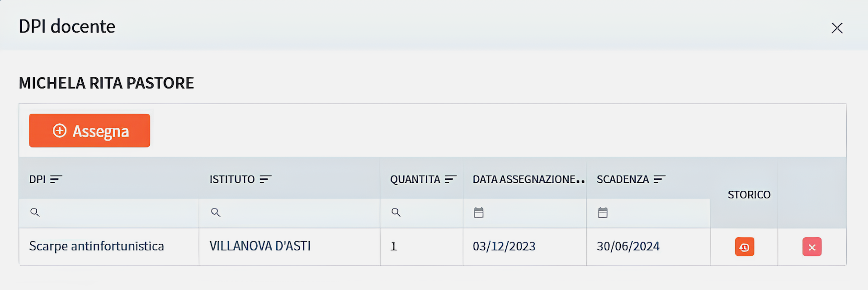This screenshot has height=290, width=868.
Task: Open calendar in Data Assegnazione filter
Action: [x=479, y=212]
